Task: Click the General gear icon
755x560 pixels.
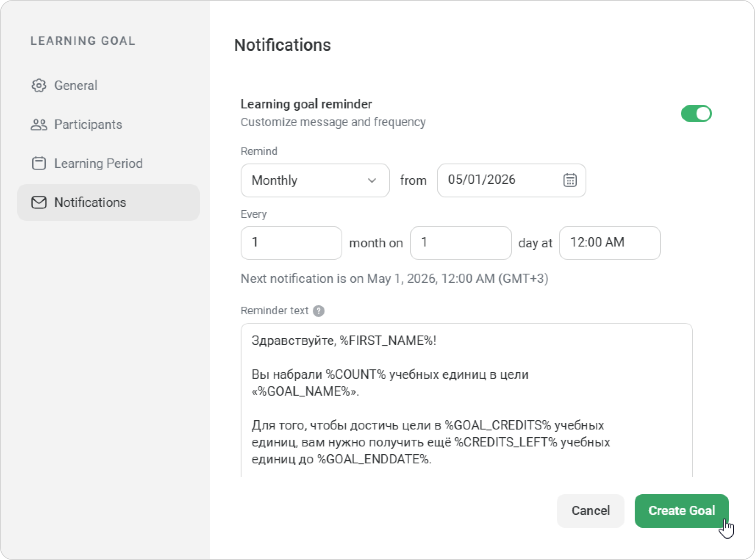Action: click(39, 86)
